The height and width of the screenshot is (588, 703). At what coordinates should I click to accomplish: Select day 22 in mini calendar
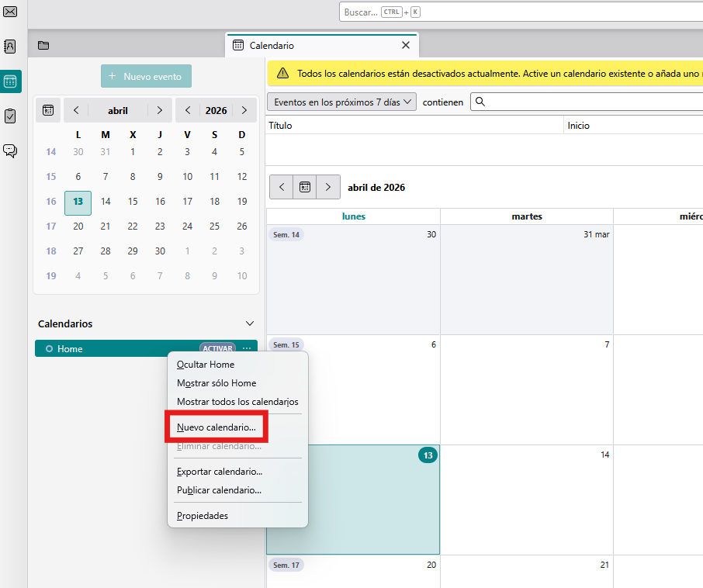click(x=133, y=227)
